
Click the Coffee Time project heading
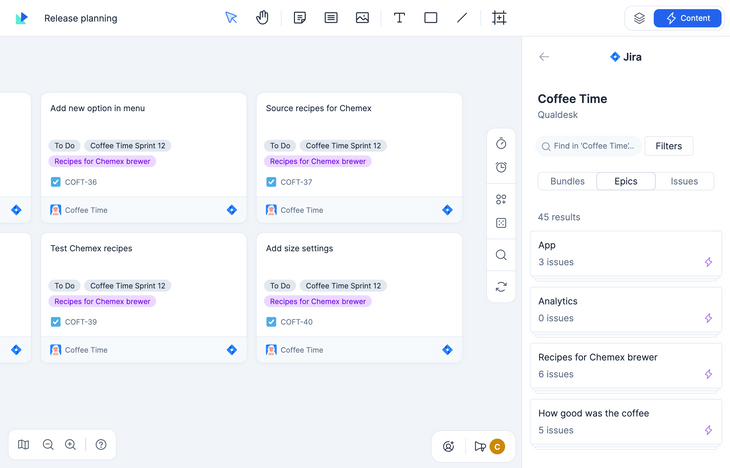[x=572, y=99]
